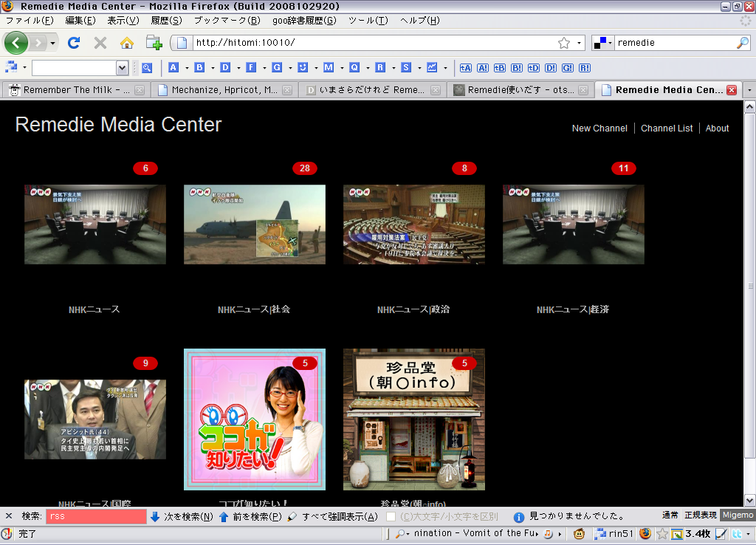
Task: Go back with the green back arrow
Action: (16, 43)
